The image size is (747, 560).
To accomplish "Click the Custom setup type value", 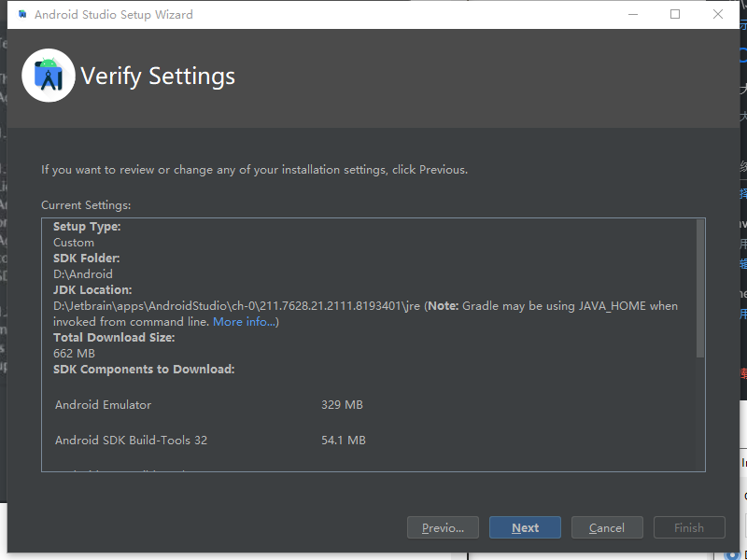I will click(x=74, y=243).
